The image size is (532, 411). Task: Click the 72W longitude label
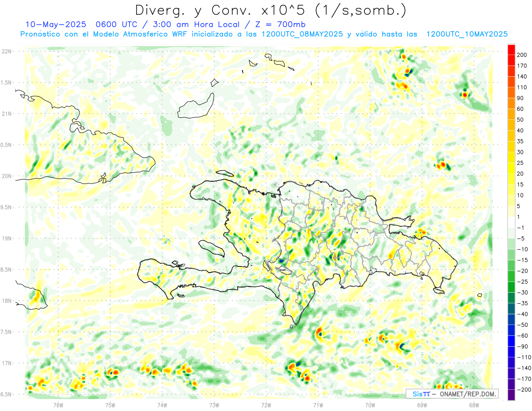[x=266, y=405]
